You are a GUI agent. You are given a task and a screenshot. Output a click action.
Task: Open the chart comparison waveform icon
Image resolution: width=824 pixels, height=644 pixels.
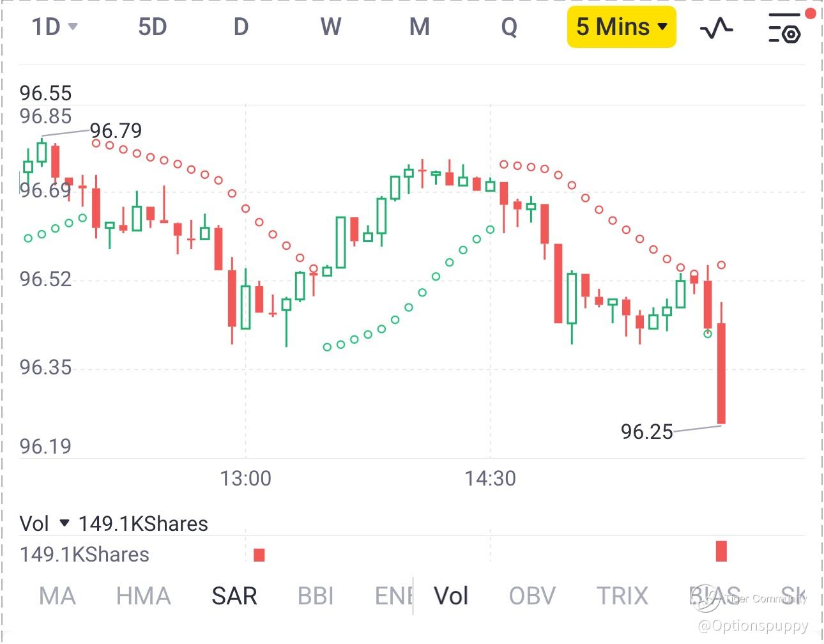pos(716,27)
